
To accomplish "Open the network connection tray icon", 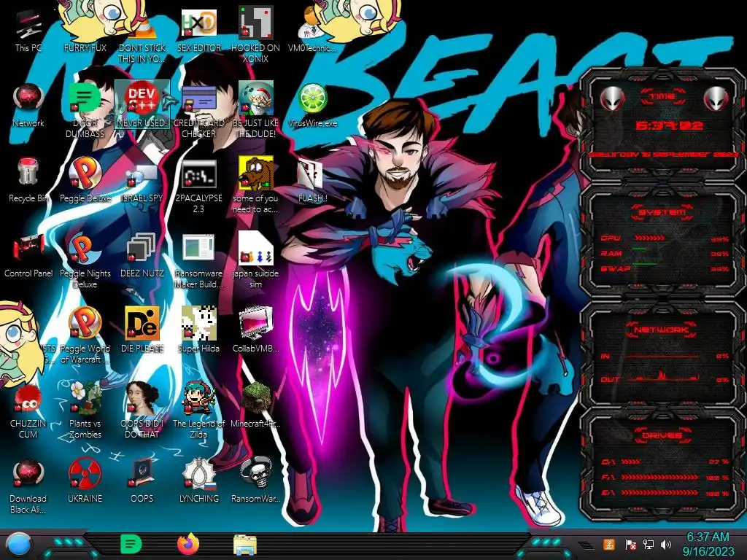I will point(649,544).
